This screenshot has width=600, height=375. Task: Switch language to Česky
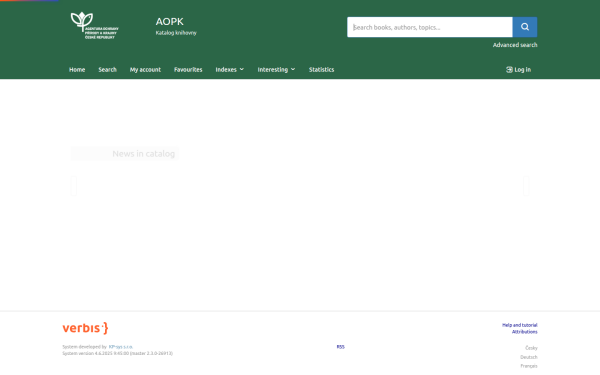point(531,348)
